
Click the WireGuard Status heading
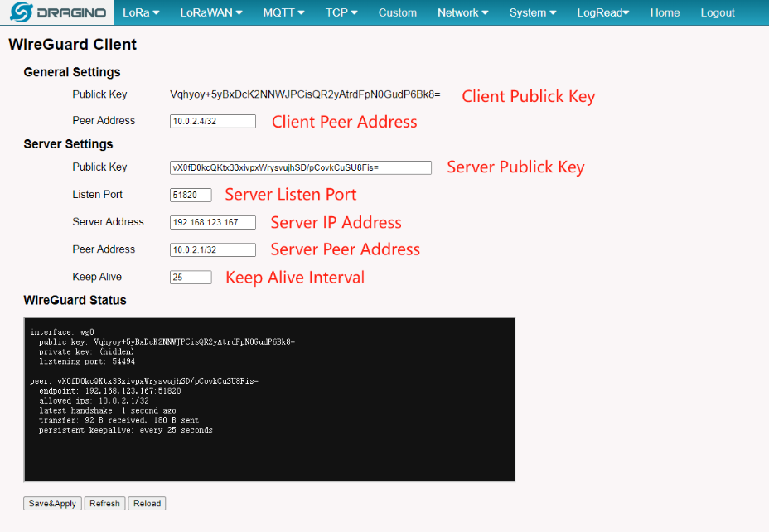click(75, 300)
